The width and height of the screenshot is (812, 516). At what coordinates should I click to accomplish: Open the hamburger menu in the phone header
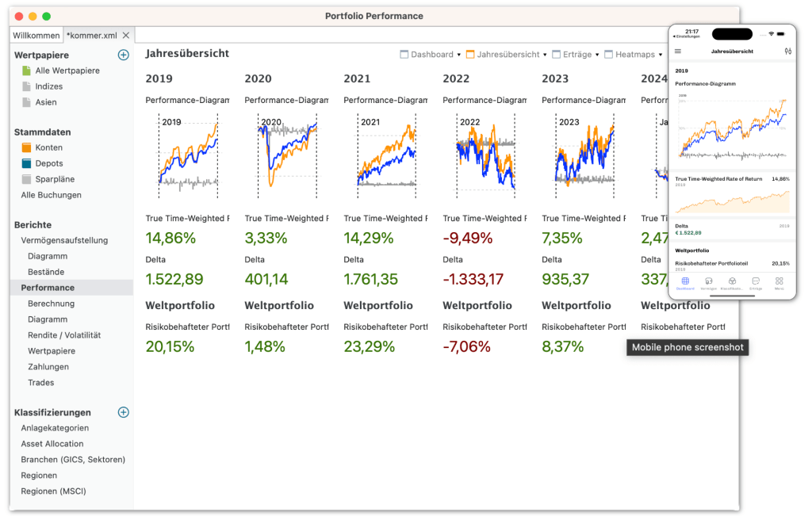pos(678,51)
